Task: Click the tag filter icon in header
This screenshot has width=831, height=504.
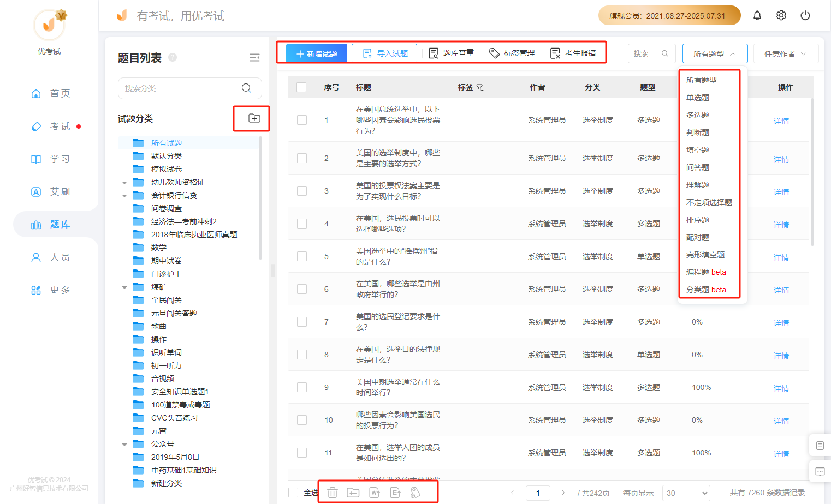Action: point(480,87)
